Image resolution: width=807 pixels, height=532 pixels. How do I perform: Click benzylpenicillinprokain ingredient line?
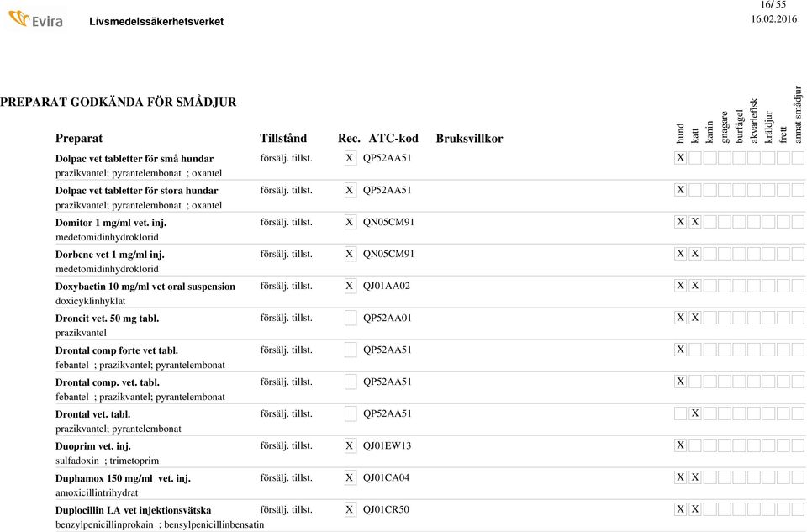(160, 524)
